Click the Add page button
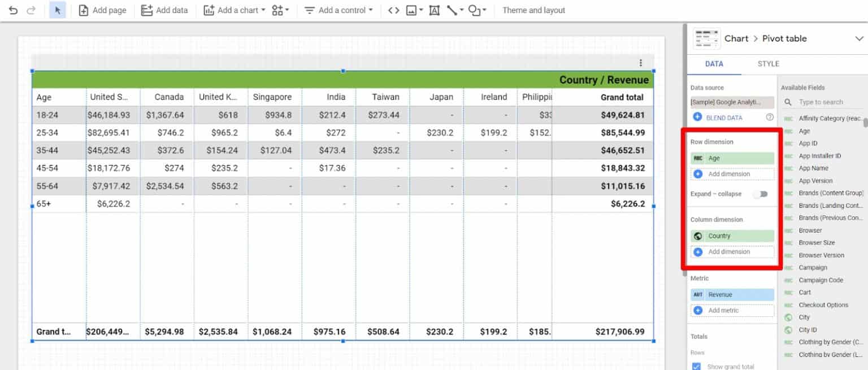Viewport: 868px width, 370px height. coord(102,10)
